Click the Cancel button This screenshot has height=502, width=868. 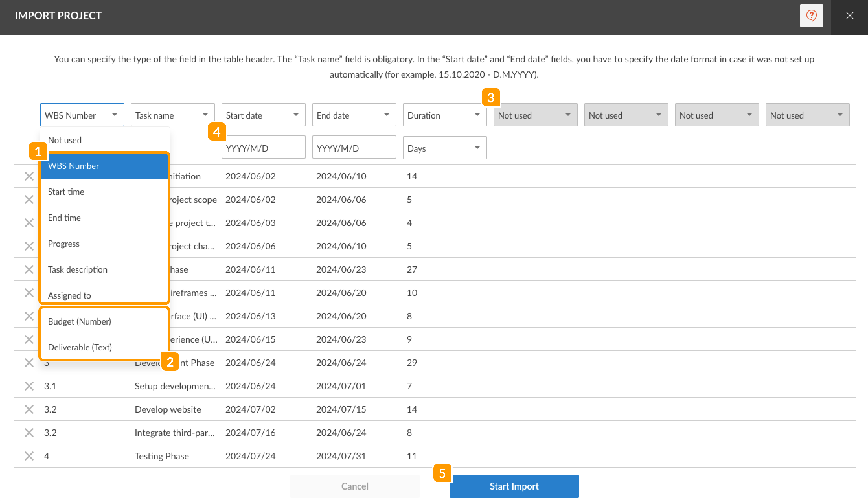[x=354, y=486]
